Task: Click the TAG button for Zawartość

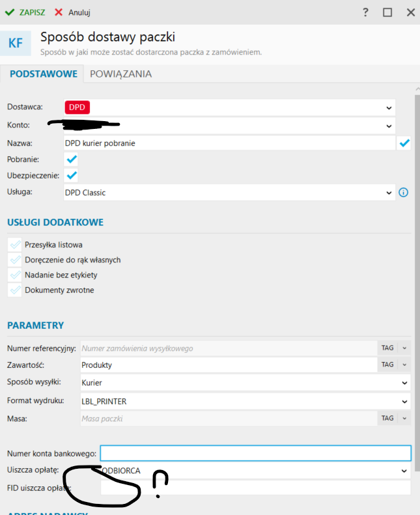Action: 387,365
